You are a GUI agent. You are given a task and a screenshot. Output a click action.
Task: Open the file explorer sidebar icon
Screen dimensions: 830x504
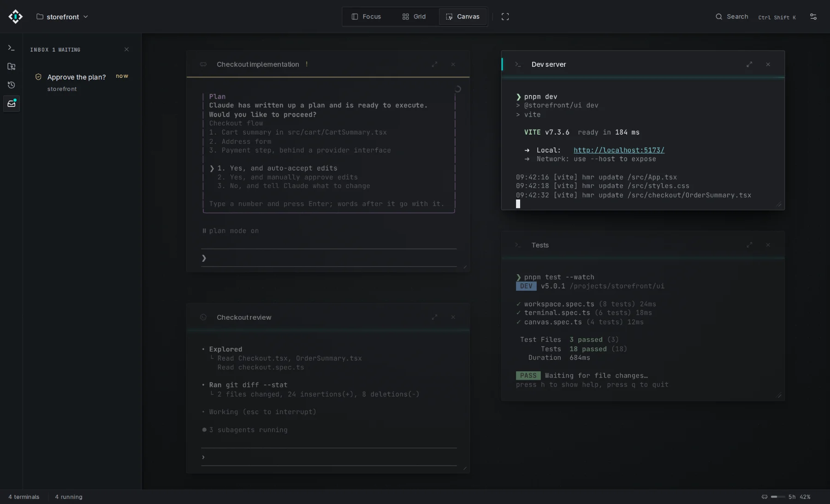point(12,66)
